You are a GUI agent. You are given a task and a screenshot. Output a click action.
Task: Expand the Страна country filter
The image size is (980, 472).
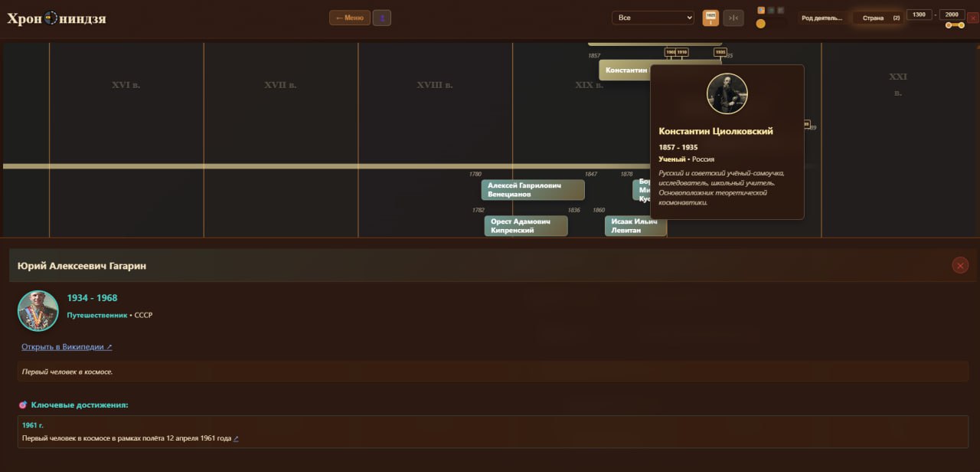[x=877, y=18]
